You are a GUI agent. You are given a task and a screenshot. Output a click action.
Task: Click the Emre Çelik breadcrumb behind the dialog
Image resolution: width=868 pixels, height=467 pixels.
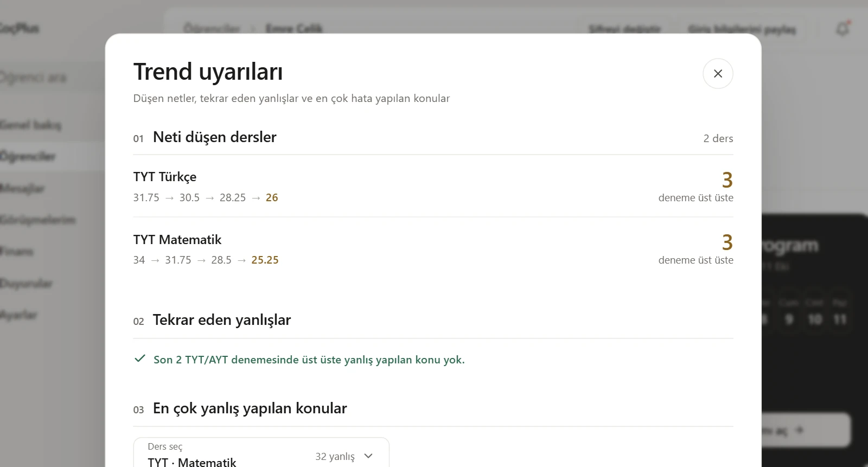coord(294,29)
